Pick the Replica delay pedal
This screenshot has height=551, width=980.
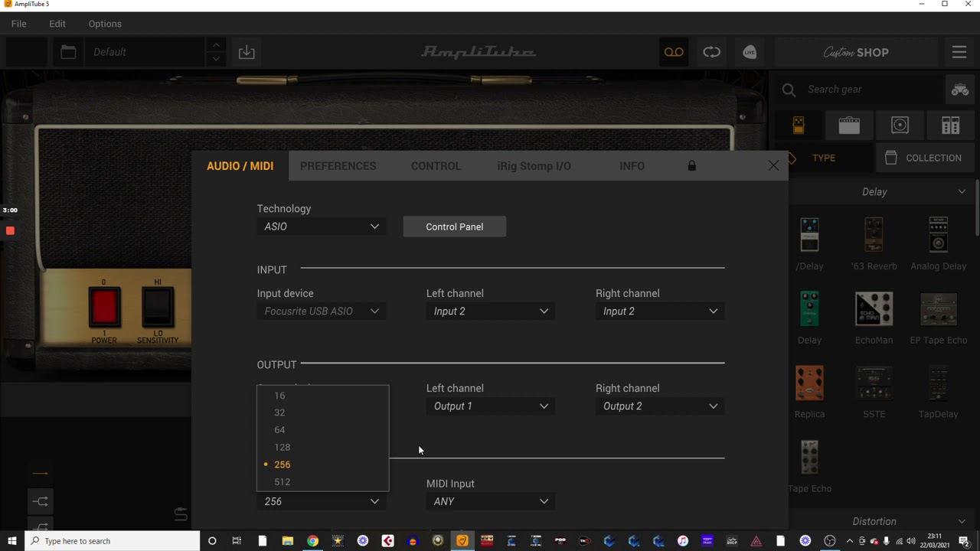(x=809, y=392)
